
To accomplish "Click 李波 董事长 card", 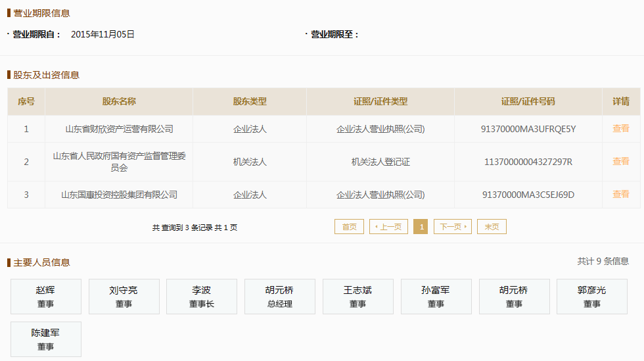I will coord(202,297).
